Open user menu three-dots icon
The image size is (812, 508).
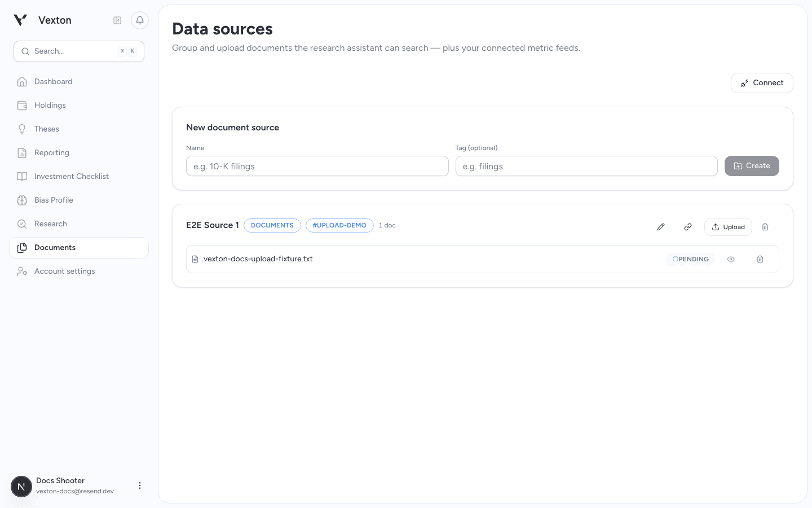pyautogui.click(x=140, y=485)
